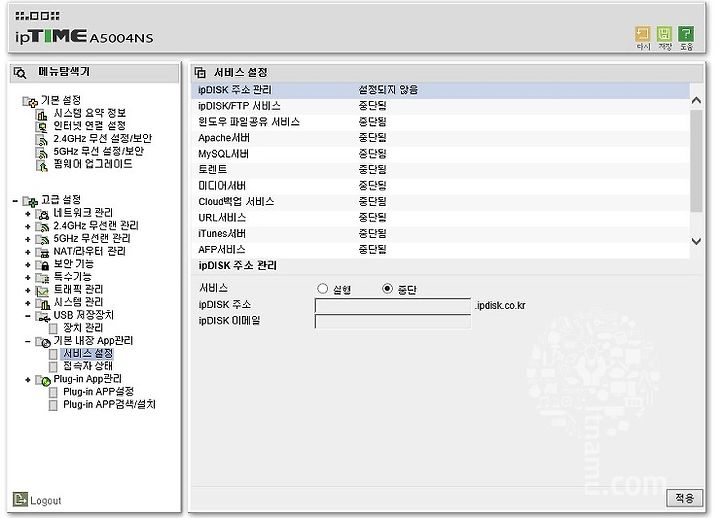This screenshot has height=518, width=720.
Task: Collapse the 고급 설정 tree node
Action: 15,201
